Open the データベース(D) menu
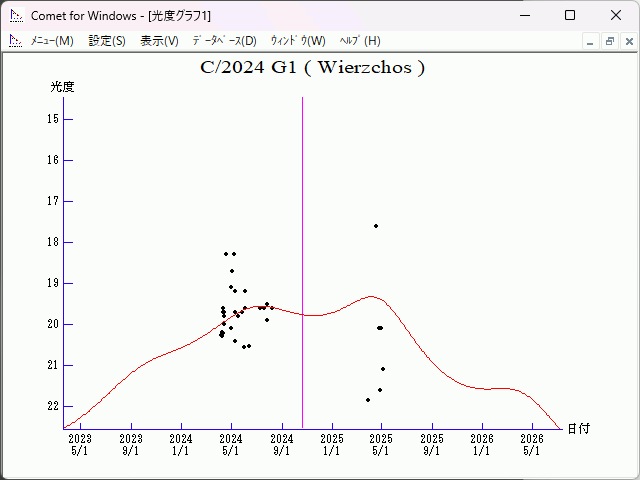The image size is (640, 480). (224, 41)
